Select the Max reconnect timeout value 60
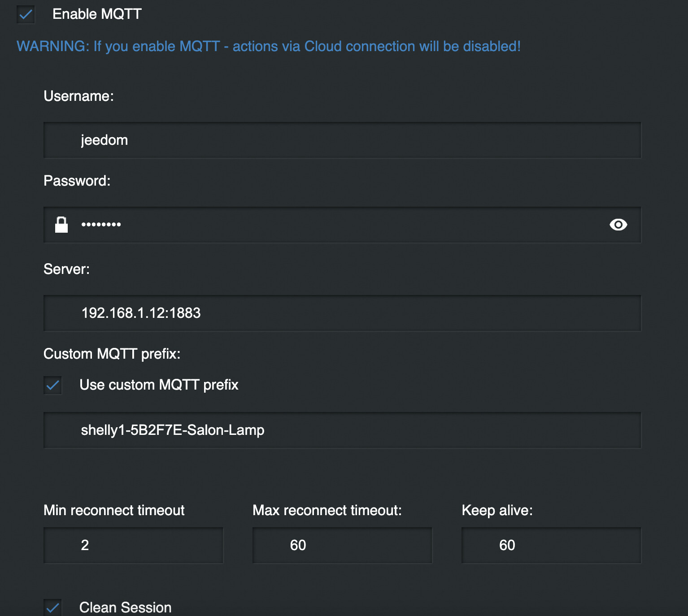The image size is (688, 616). pyautogui.click(x=342, y=545)
